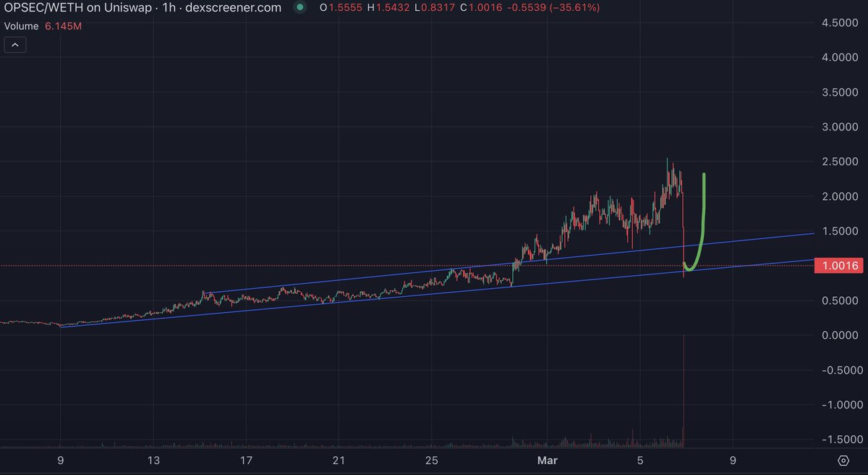
Task: Click the 4.5000 price axis label
Action: pos(839,23)
